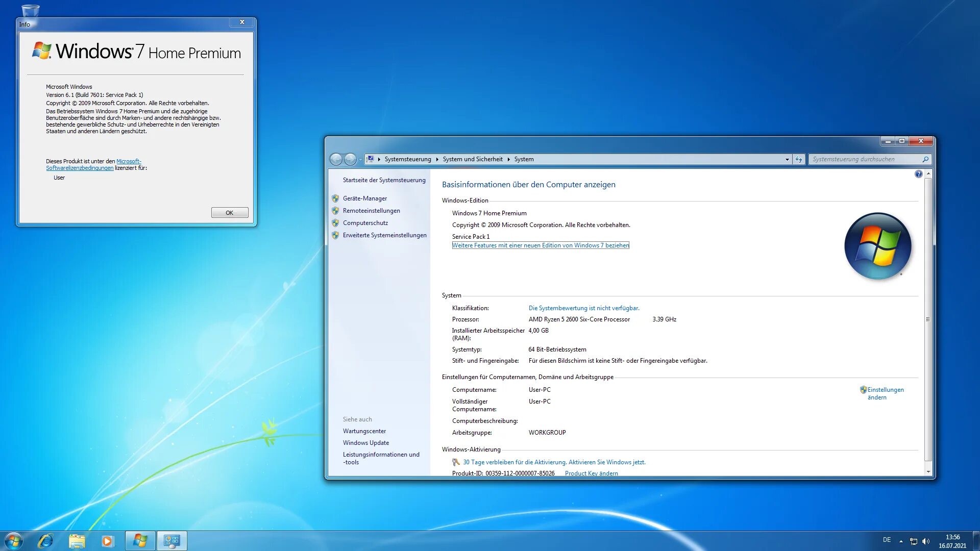
Task: Click the activation key icon
Action: click(456, 462)
